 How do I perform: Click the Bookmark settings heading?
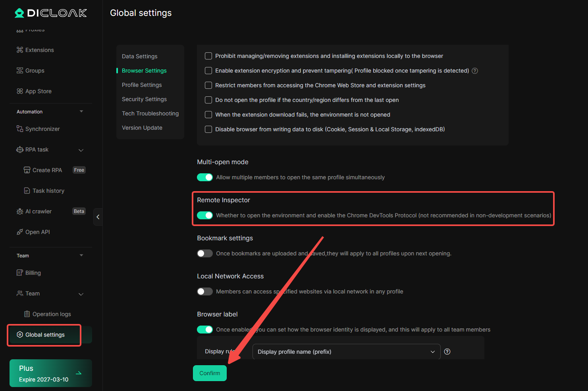[225, 238]
